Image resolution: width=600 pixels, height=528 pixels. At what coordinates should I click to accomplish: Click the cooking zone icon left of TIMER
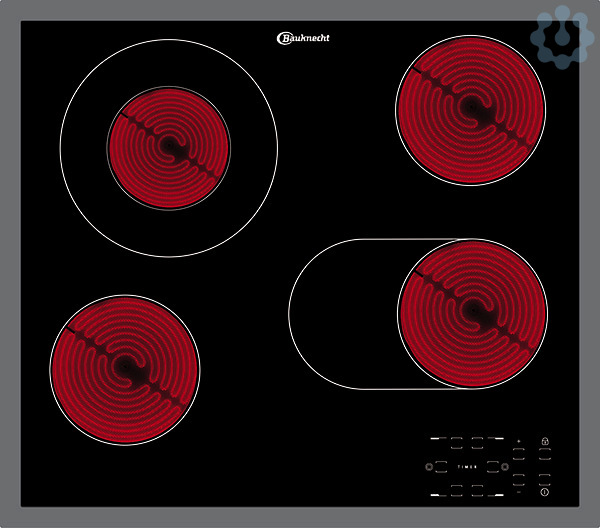pos(430,467)
